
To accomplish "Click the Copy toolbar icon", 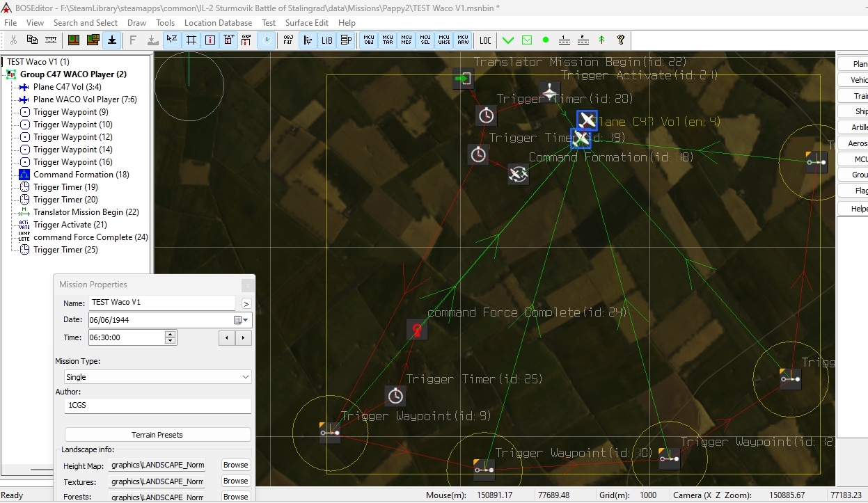I will click(x=32, y=40).
